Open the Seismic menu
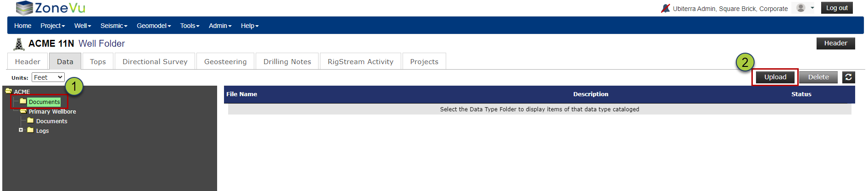Screen dimensions: 868x191 114,26
